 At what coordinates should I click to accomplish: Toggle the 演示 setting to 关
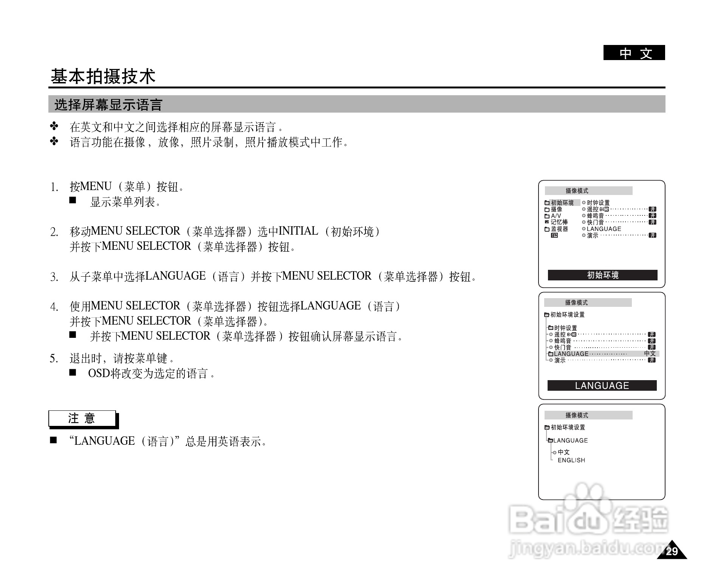pos(652,235)
